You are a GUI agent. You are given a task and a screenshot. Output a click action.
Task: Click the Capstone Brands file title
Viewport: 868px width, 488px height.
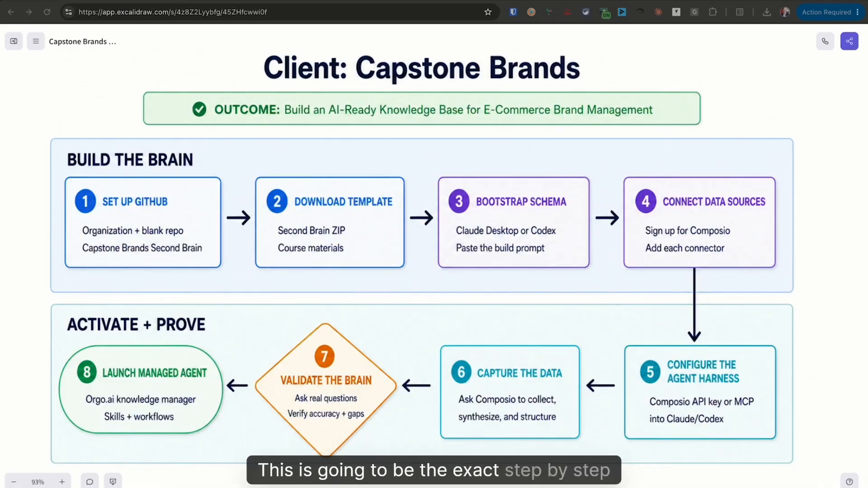click(82, 42)
